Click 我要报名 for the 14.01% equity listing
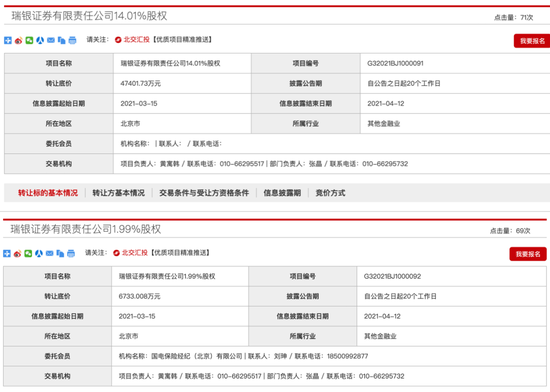 (532, 41)
